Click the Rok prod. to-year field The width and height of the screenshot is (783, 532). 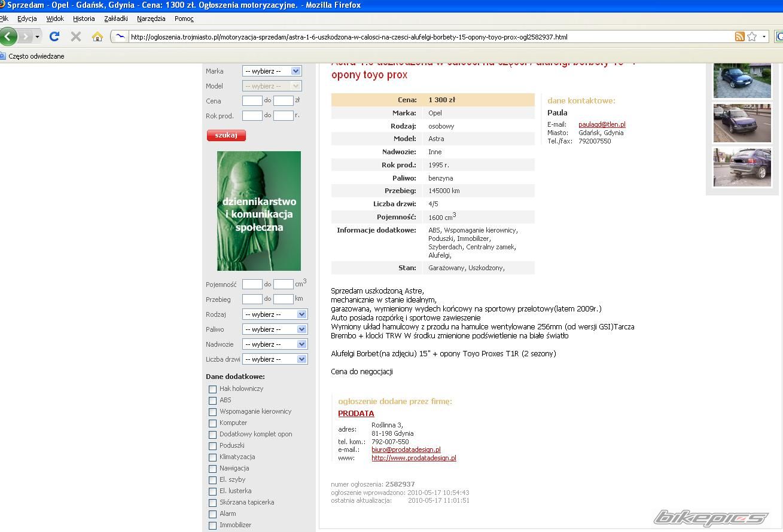[x=284, y=115]
